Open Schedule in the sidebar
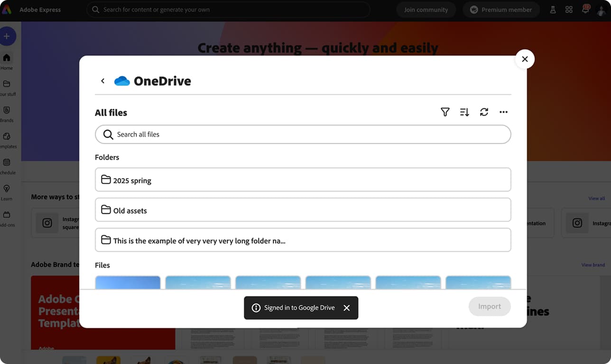611x364 pixels. pos(7,166)
